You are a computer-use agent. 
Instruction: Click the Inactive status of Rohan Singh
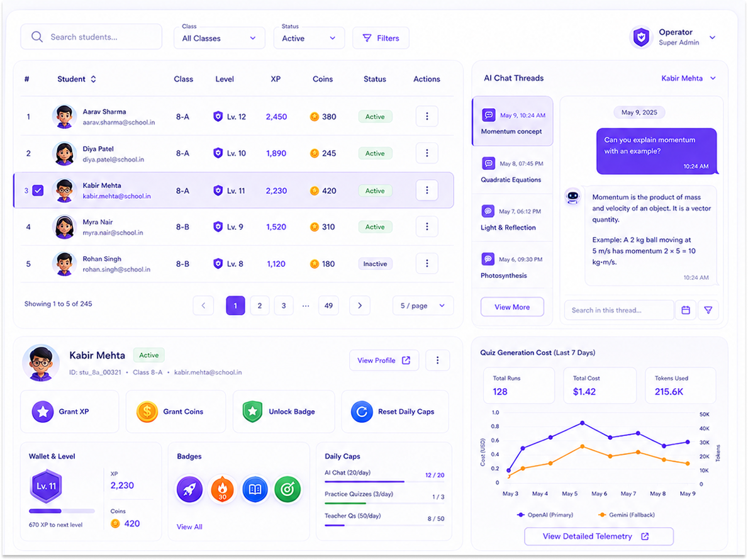coord(375,264)
